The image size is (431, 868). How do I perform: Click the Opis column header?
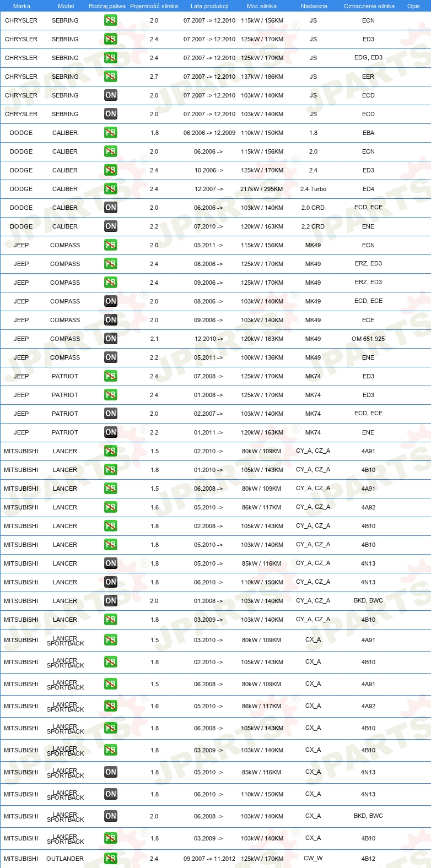[x=413, y=6]
